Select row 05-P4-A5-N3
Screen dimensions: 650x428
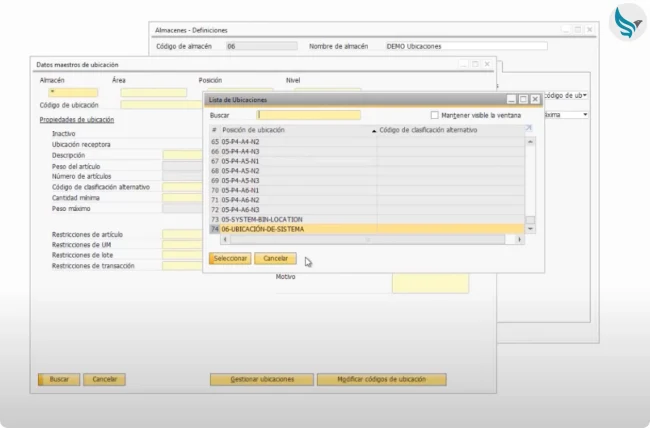(367, 180)
